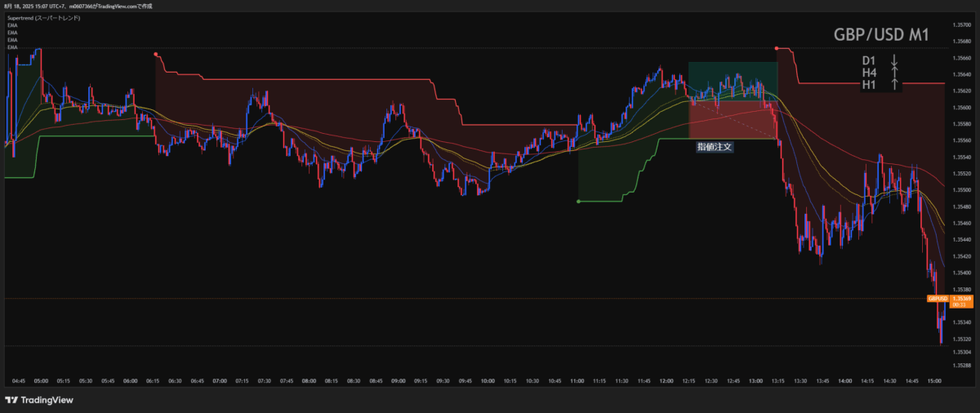980x413 pixels.
Task: Click the 指値注文 limit order label
Action: (x=714, y=147)
